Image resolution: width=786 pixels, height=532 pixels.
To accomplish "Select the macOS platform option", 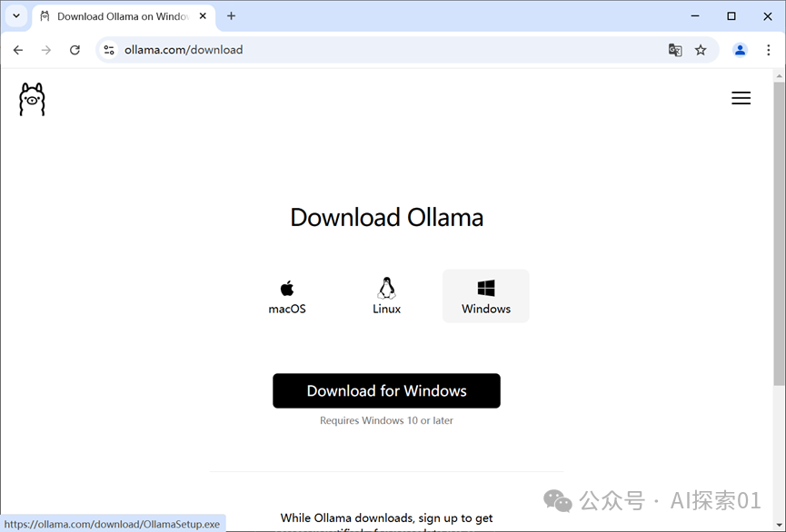I will point(287,296).
